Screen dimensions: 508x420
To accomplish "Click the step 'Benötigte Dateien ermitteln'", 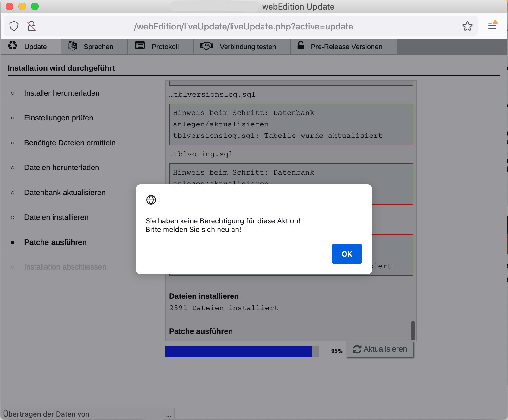I will click(70, 143).
